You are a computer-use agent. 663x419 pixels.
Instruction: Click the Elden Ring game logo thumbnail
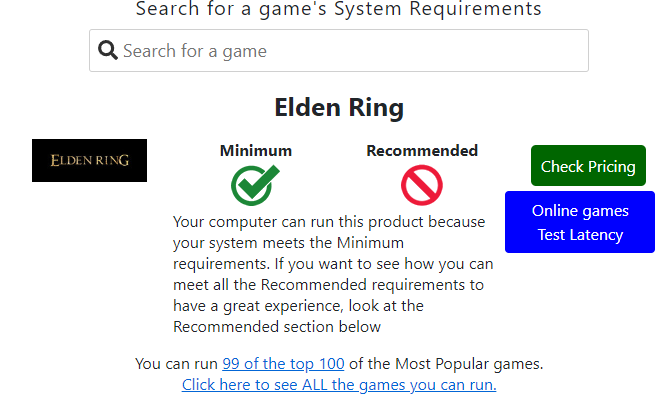(89, 160)
